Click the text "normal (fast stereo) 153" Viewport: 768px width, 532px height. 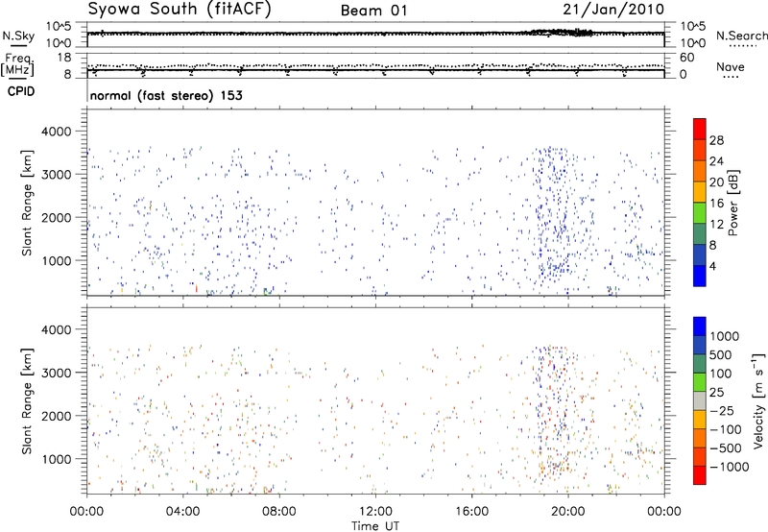tap(166, 95)
